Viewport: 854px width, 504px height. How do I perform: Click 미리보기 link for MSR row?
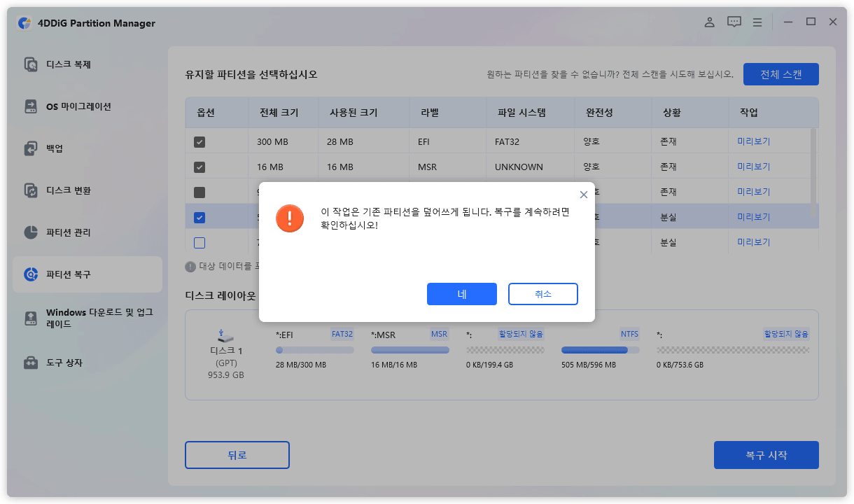[754, 167]
